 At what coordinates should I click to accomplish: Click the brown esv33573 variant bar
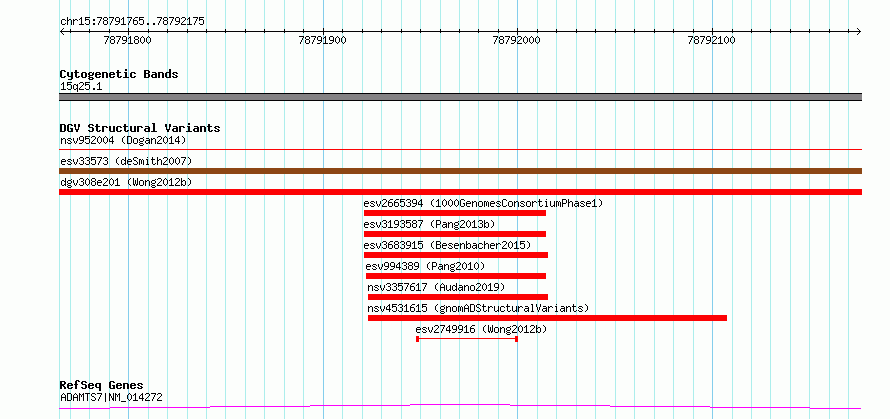[460, 171]
